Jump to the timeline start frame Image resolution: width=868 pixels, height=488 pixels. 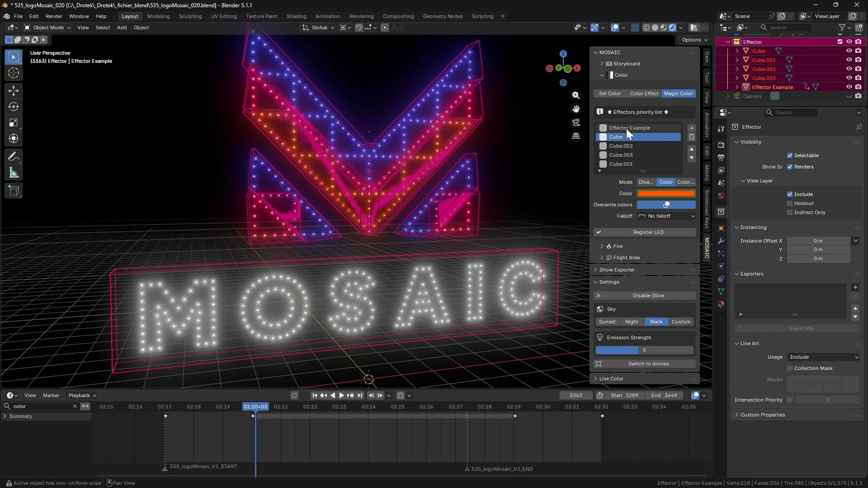point(315,395)
